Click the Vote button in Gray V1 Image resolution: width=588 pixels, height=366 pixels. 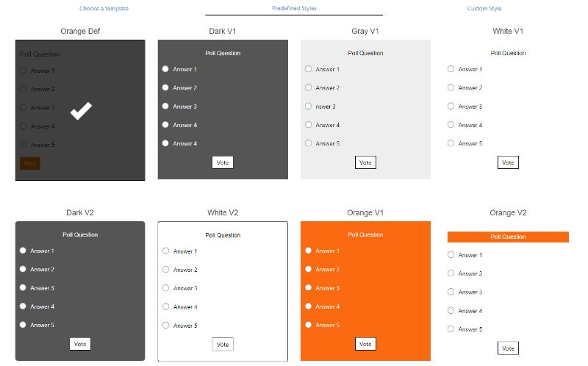[x=365, y=162]
